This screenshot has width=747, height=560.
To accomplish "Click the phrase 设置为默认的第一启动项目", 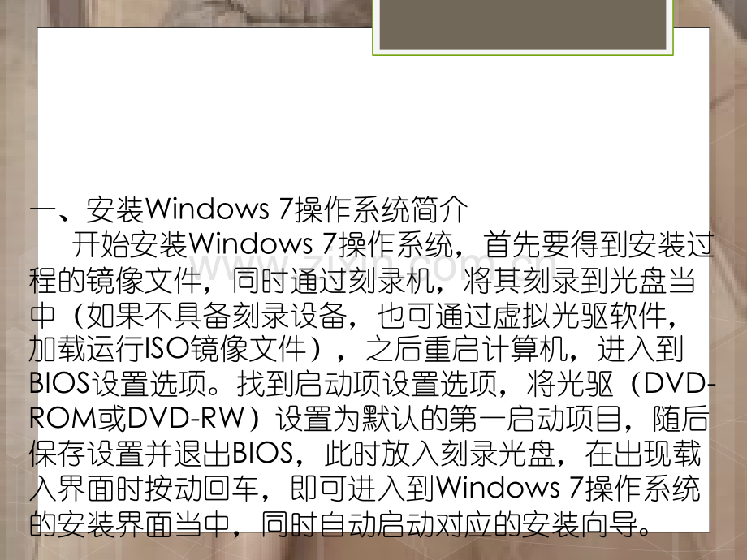I will pos(448,419).
